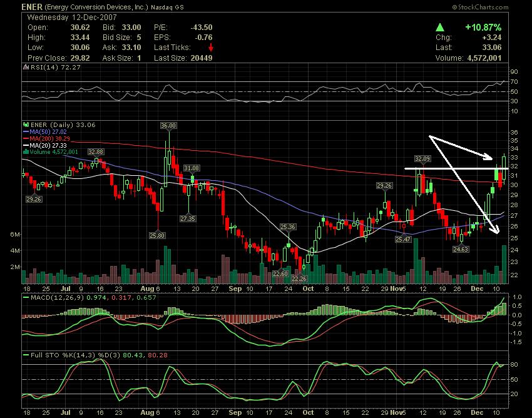Image resolution: width=532 pixels, height=418 pixels.
Task: Click the ENER (Daily) 33.06 legend entry
Action: point(63,125)
